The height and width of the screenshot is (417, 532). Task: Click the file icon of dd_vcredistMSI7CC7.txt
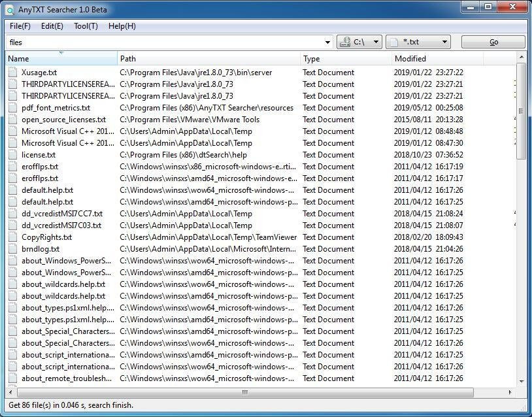tap(12, 214)
